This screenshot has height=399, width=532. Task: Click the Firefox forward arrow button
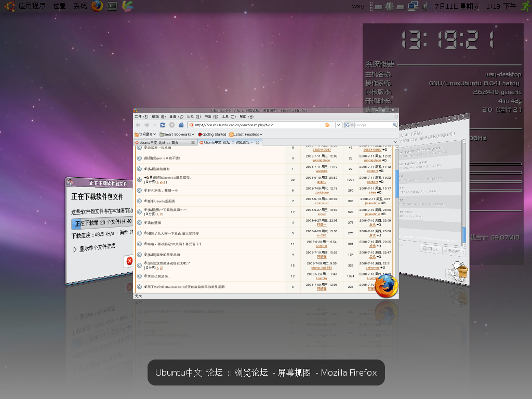pos(147,125)
